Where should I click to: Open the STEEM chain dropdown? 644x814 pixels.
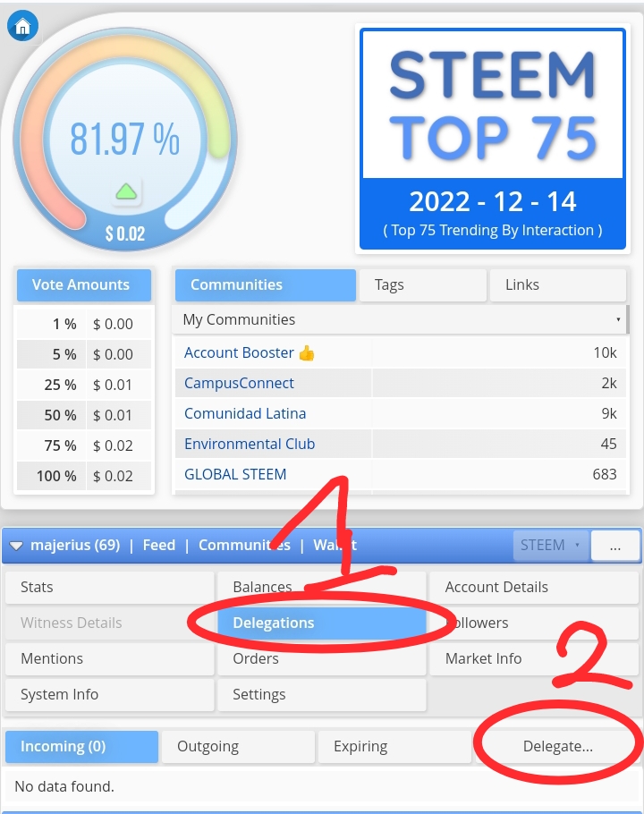pos(551,545)
